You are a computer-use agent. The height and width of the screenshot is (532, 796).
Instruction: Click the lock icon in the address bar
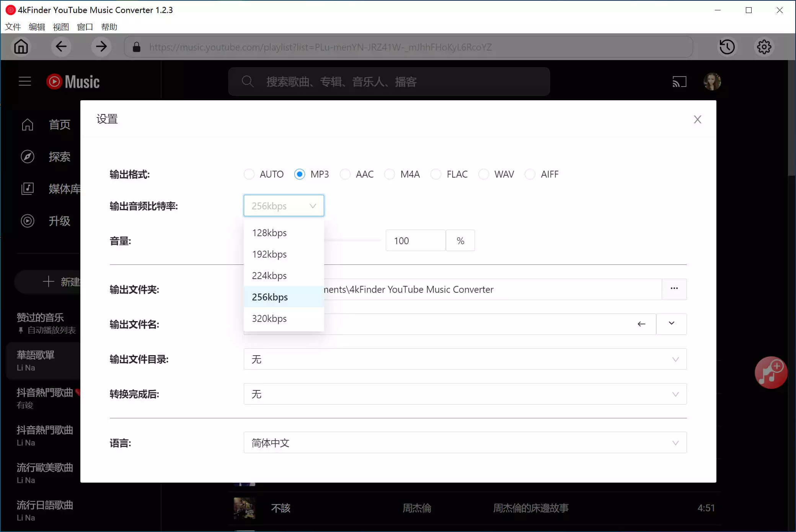click(x=137, y=47)
